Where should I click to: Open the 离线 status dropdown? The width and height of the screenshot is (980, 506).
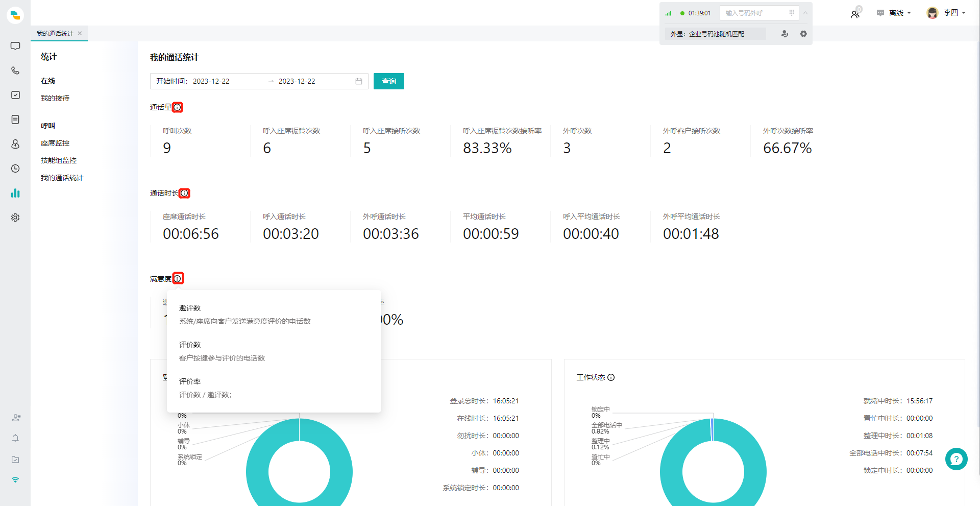pyautogui.click(x=900, y=13)
